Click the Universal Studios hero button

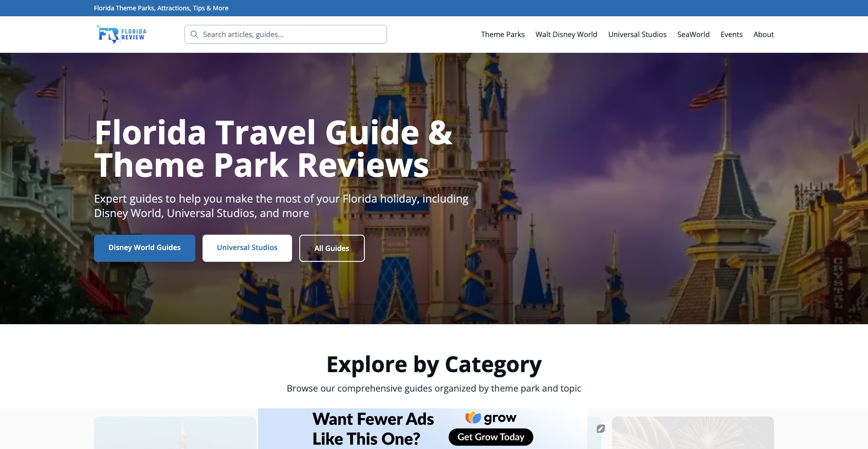247,248
